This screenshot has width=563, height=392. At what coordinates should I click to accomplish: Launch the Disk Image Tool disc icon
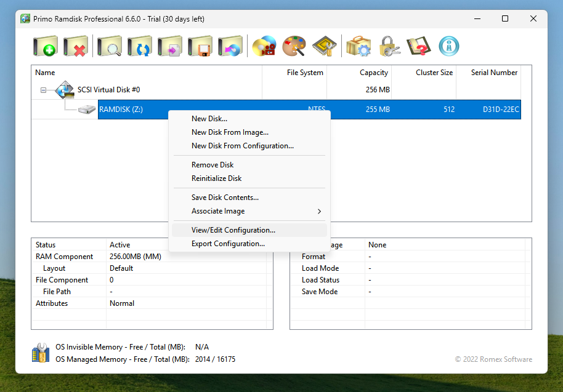point(264,46)
